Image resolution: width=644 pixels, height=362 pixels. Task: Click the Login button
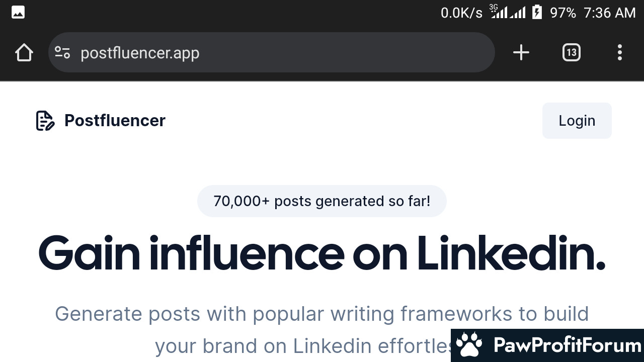coord(577,121)
